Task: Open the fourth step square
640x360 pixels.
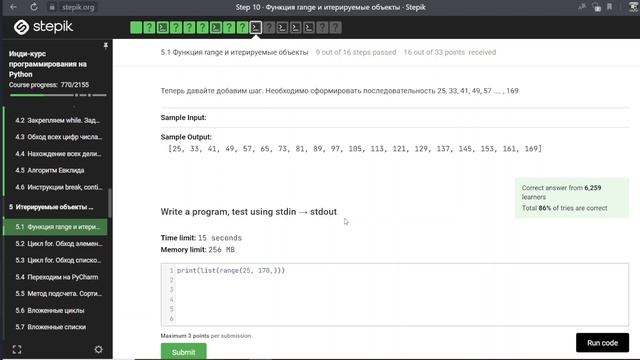Action: click(176, 27)
